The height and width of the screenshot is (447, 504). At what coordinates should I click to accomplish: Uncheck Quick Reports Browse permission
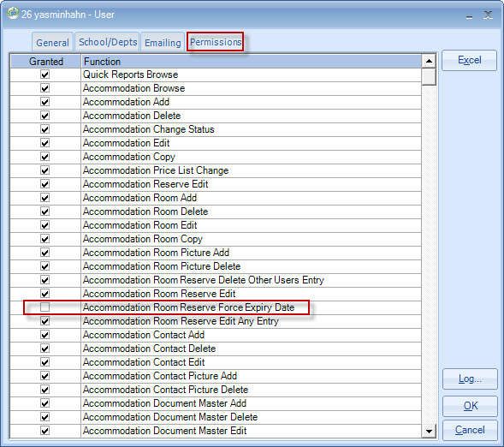(45, 74)
